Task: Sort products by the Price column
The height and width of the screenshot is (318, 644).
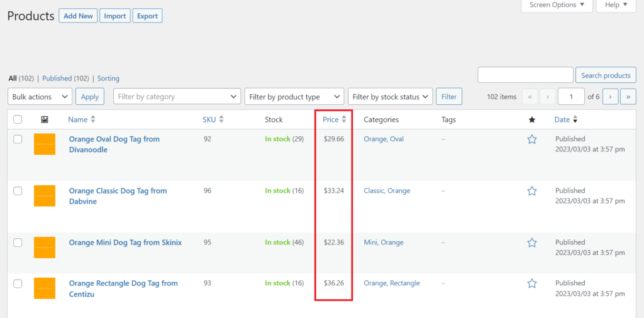Action: [x=335, y=119]
